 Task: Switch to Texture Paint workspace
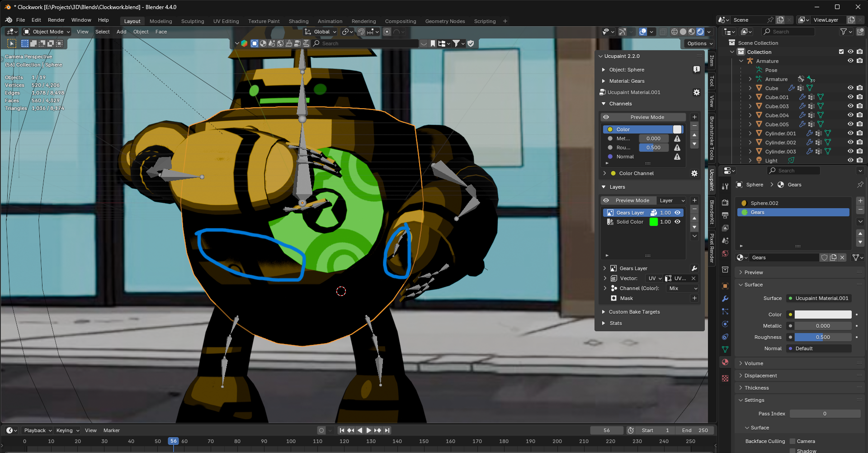coord(264,21)
